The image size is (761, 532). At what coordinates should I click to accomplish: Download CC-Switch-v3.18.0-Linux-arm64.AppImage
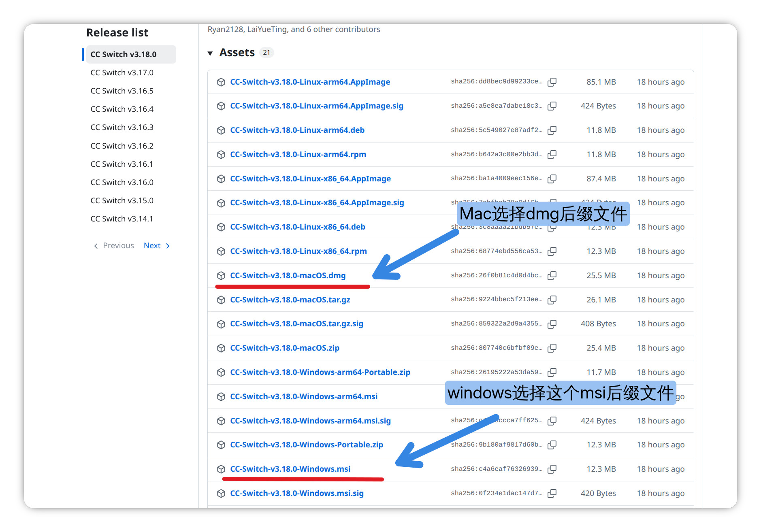pos(310,82)
